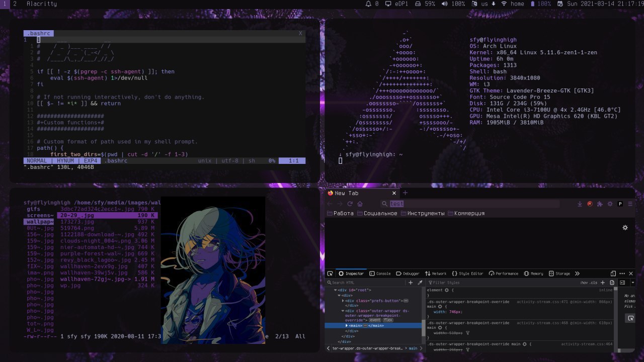Open the Работа bookmarks folder
The image size is (644, 362).
click(340, 213)
